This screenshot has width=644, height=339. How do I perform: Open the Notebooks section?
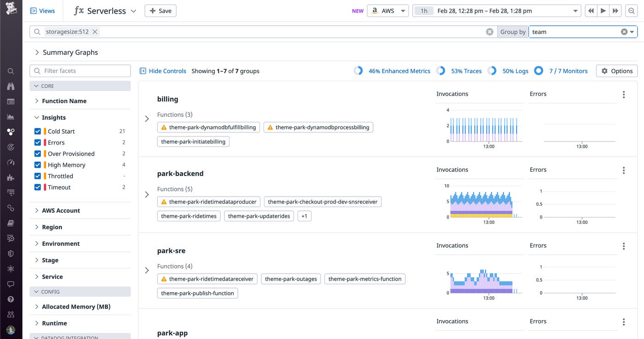[10, 223]
